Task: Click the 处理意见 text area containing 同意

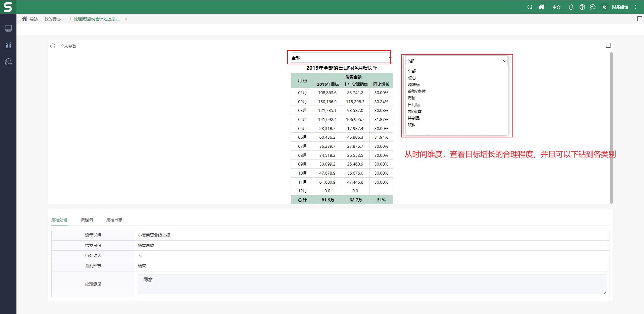Action: coord(372,284)
